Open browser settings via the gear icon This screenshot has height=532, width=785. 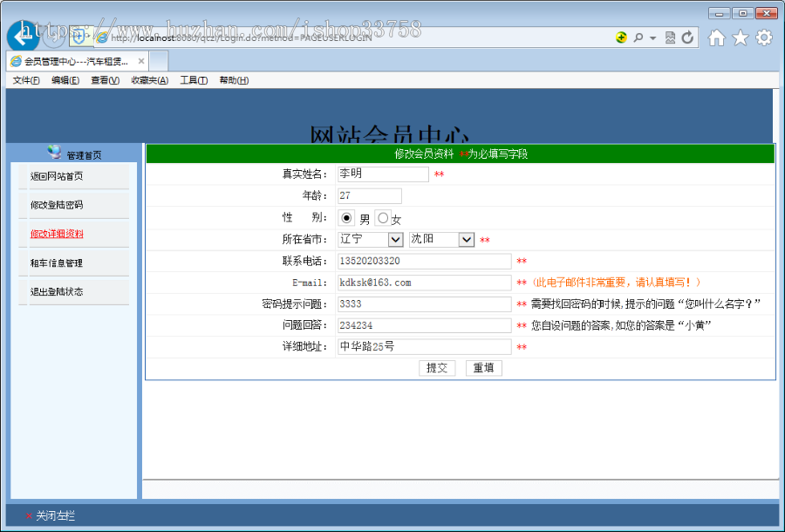[x=765, y=38]
